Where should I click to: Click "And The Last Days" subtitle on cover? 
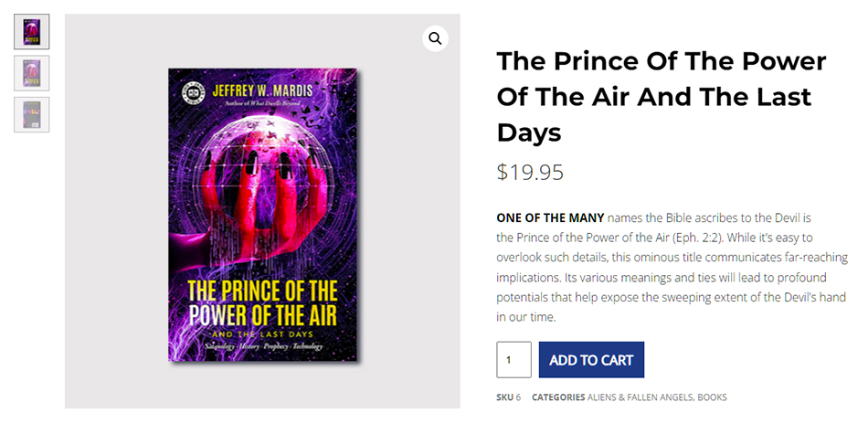coord(262,334)
